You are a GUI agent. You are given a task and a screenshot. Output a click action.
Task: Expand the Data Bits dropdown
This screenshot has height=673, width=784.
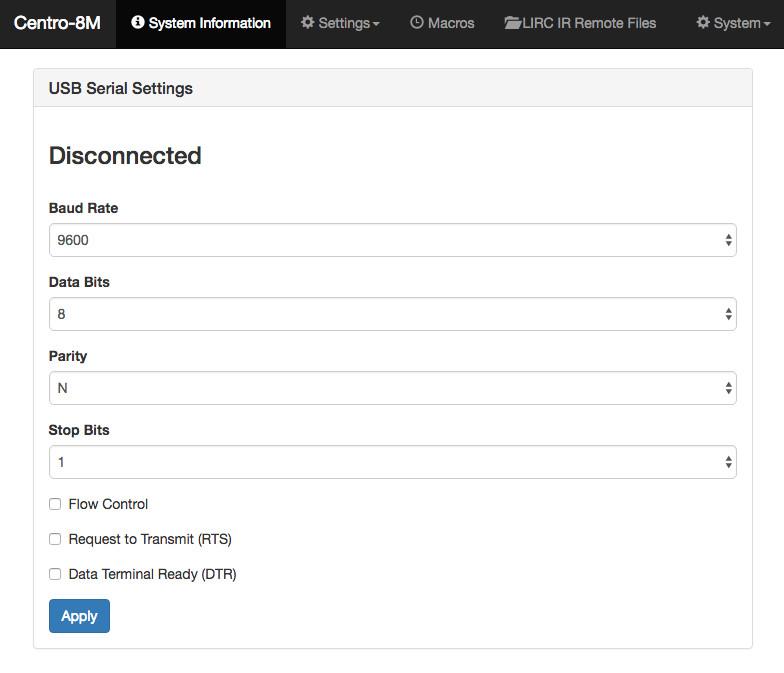(x=392, y=314)
